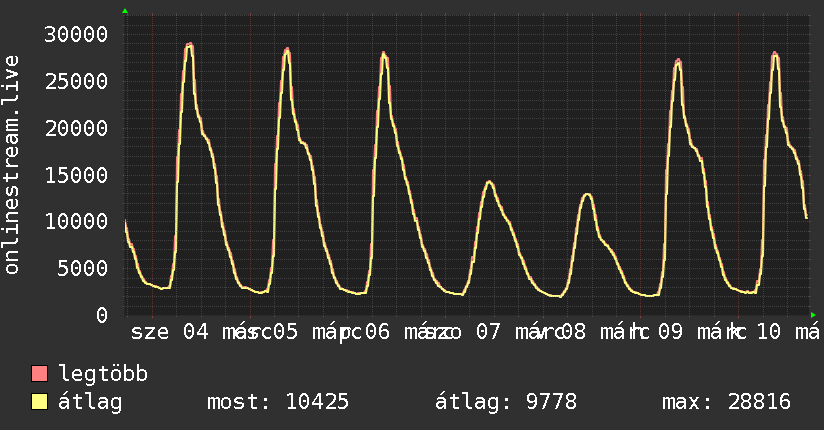Image resolution: width=824 pixels, height=430 pixels.
Task: Click the 10 date label on x-axis
Action: (x=768, y=332)
